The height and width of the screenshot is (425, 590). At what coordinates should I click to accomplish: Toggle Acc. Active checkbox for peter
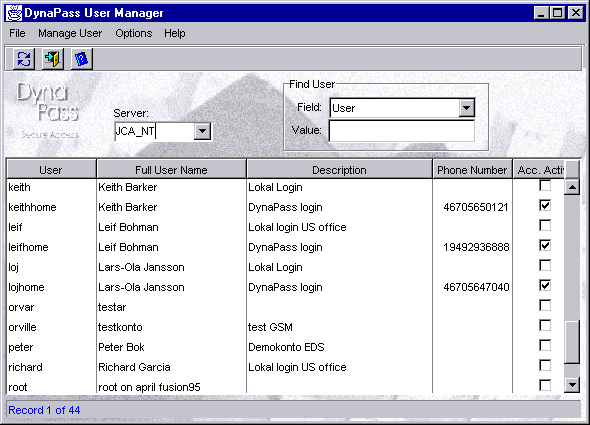tap(545, 345)
